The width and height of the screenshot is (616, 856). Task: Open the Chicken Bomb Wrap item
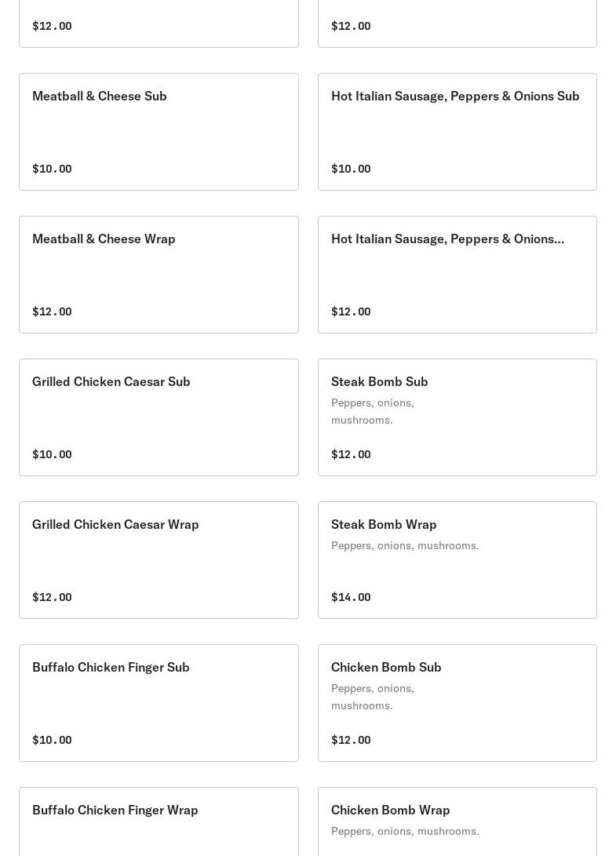391,810
